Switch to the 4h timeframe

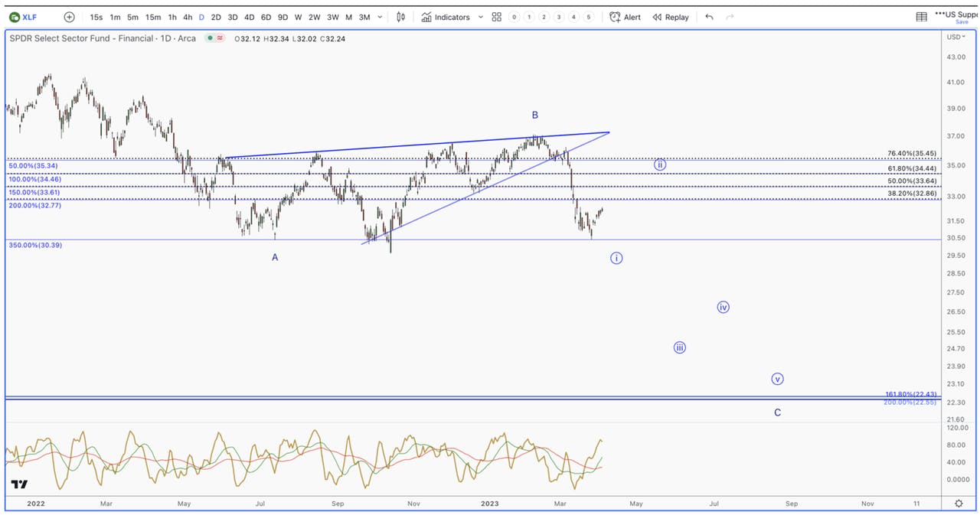click(188, 17)
